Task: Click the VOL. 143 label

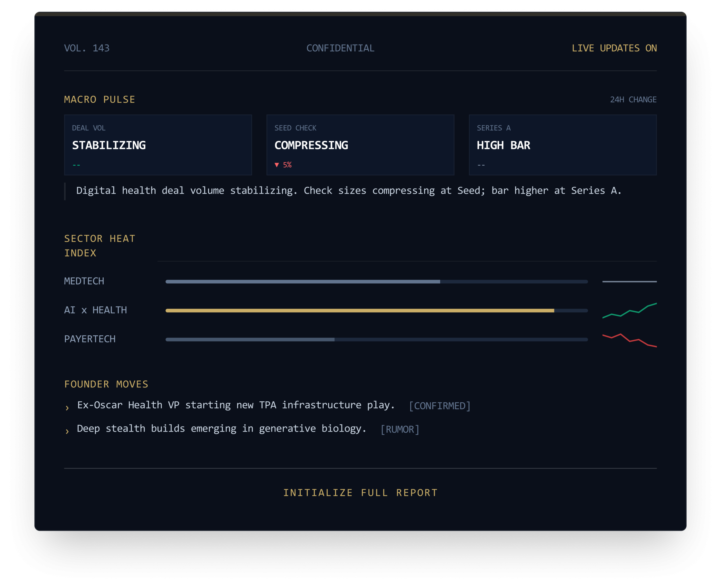Action: pos(87,48)
